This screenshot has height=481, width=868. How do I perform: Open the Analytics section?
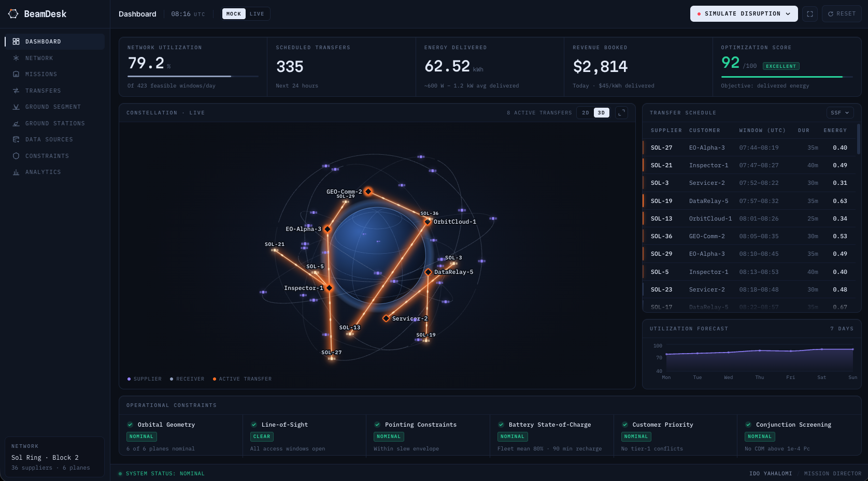[x=54, y=172]
